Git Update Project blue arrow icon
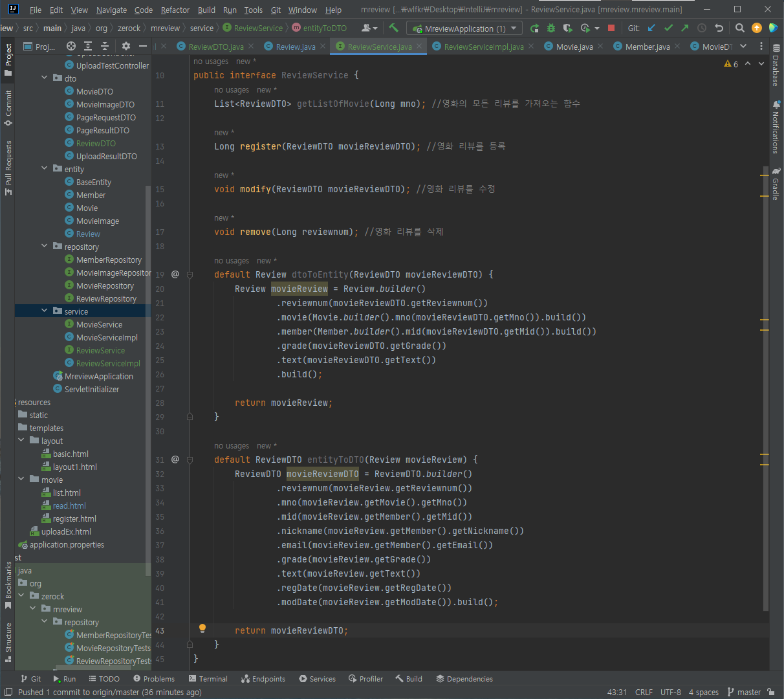The width and height of the screenshot is (784, 699). pyautogui.click(x=651, y=28)
